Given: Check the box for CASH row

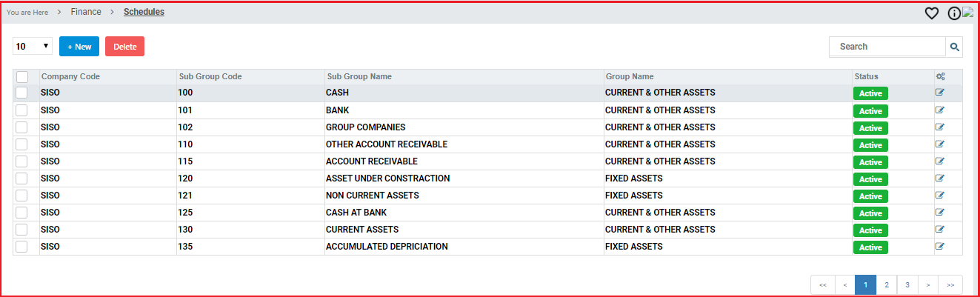Looking at the screenshot, I should coord(22,93).
